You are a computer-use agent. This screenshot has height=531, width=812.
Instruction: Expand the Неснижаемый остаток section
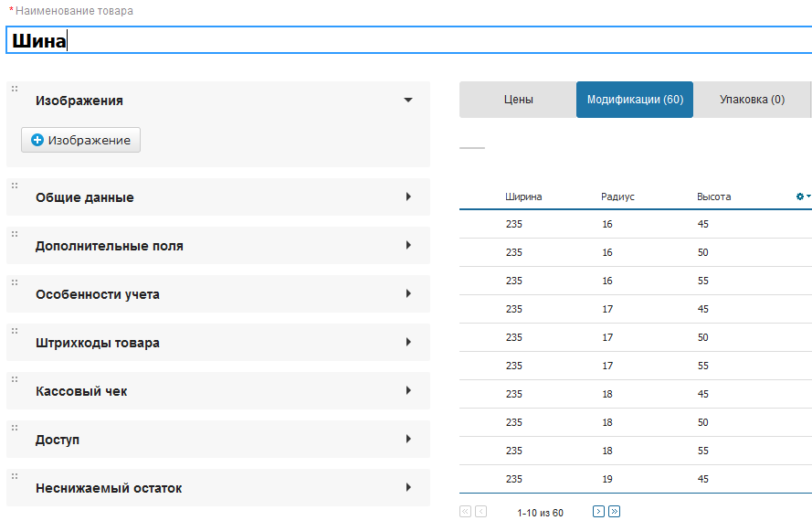408,487
